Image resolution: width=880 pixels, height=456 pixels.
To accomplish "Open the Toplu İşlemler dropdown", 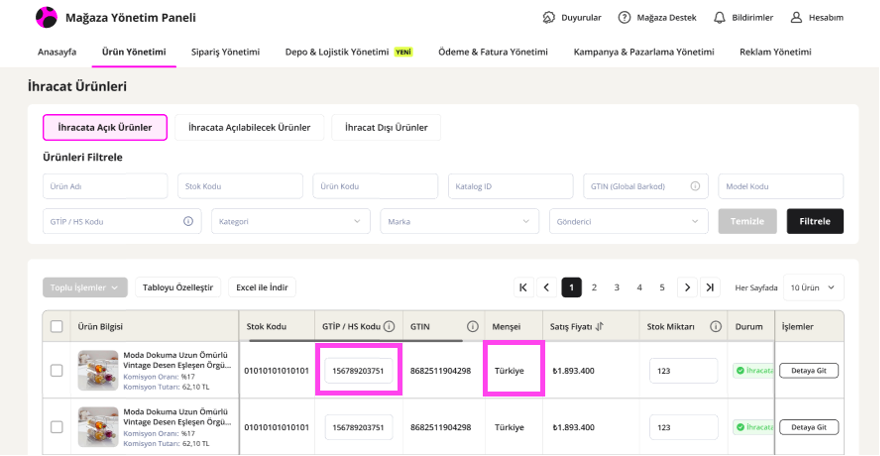I will tap(85, 288).
